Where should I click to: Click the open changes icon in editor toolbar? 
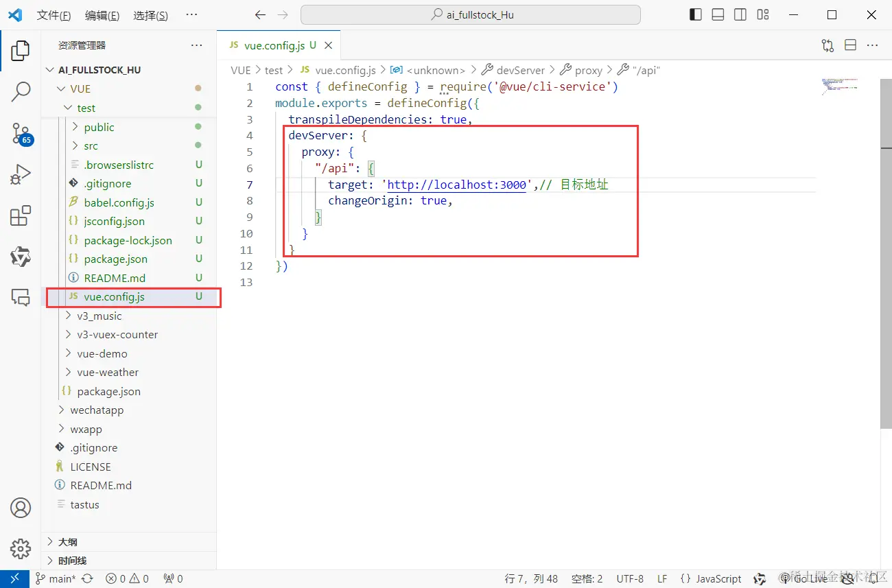(828, 45)
